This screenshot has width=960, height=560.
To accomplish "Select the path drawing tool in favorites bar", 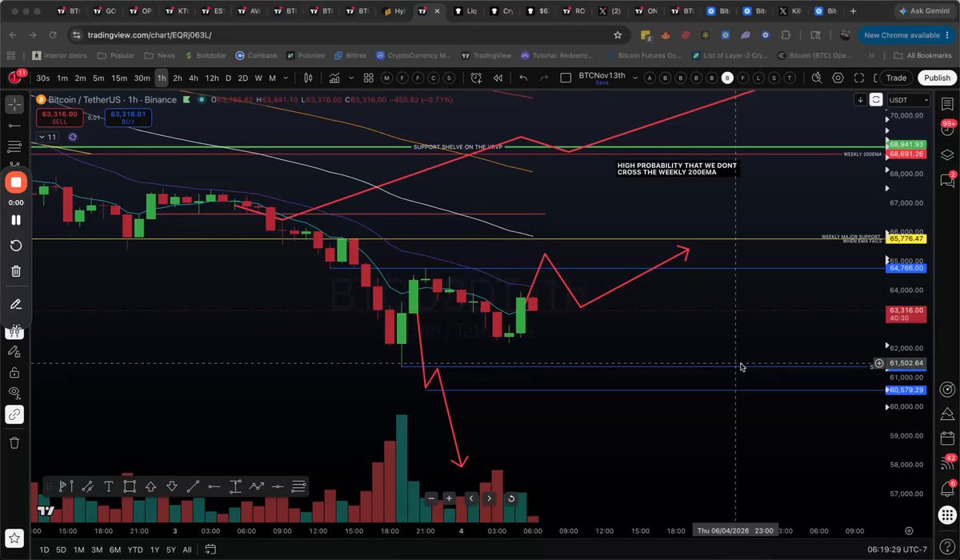I will click(256, 486).
